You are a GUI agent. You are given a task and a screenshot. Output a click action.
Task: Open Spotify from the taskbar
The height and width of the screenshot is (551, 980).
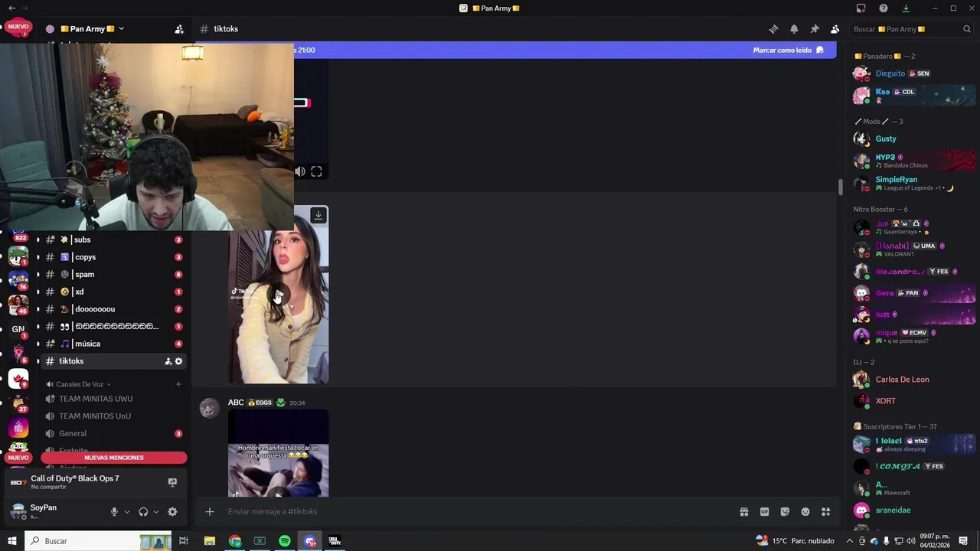(285, 541)
